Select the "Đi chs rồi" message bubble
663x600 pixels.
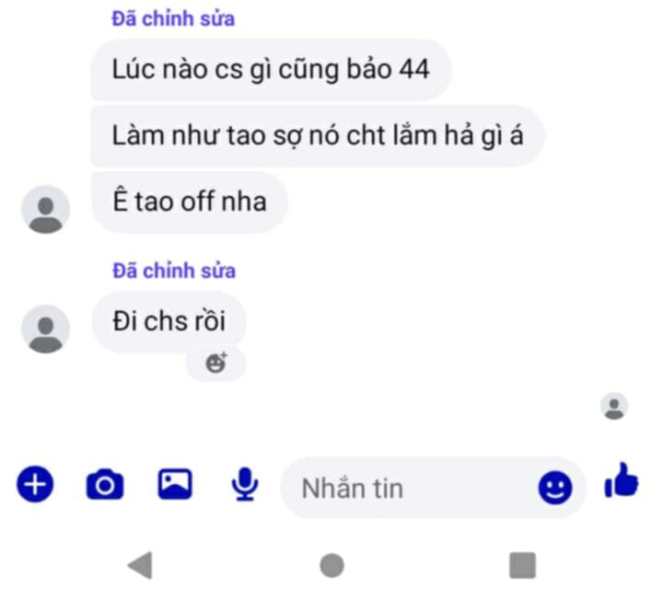(169, 321)
